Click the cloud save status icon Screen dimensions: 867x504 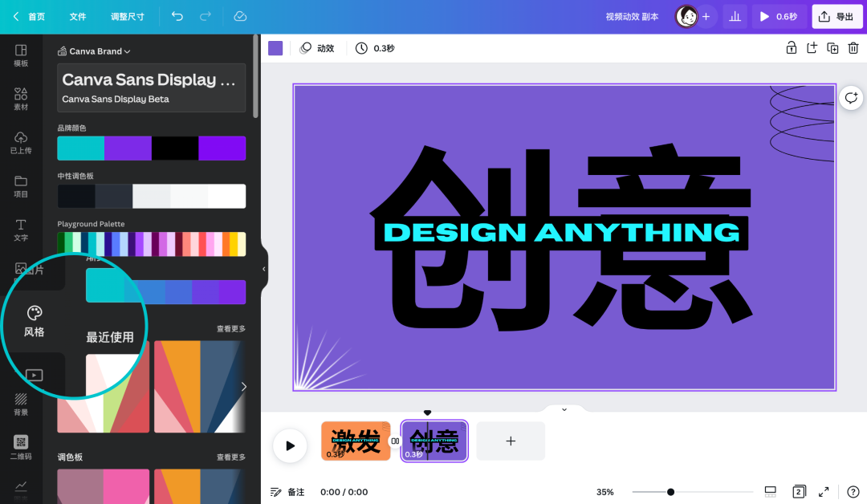[240, 16]
